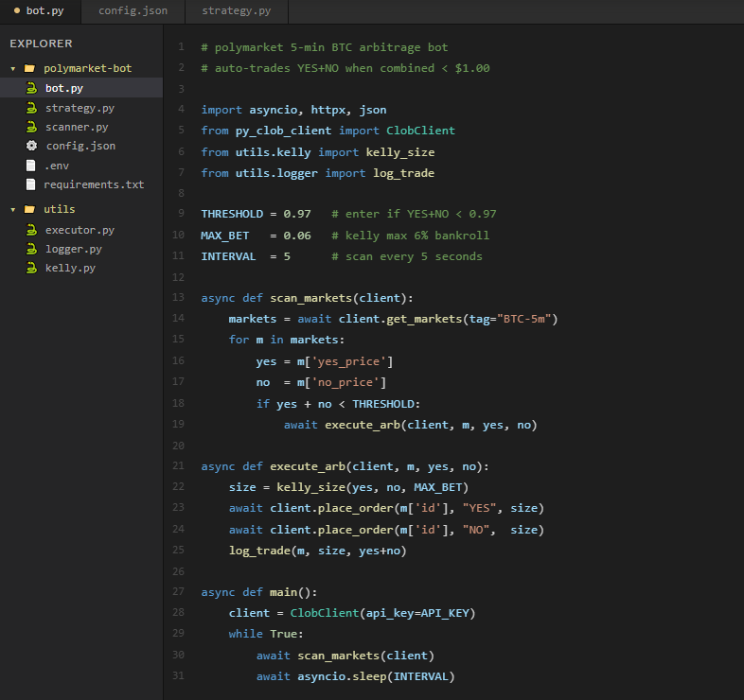Click the comment 'kelly max 6% bankroll'
744x700 pixels.
[410, 236]
